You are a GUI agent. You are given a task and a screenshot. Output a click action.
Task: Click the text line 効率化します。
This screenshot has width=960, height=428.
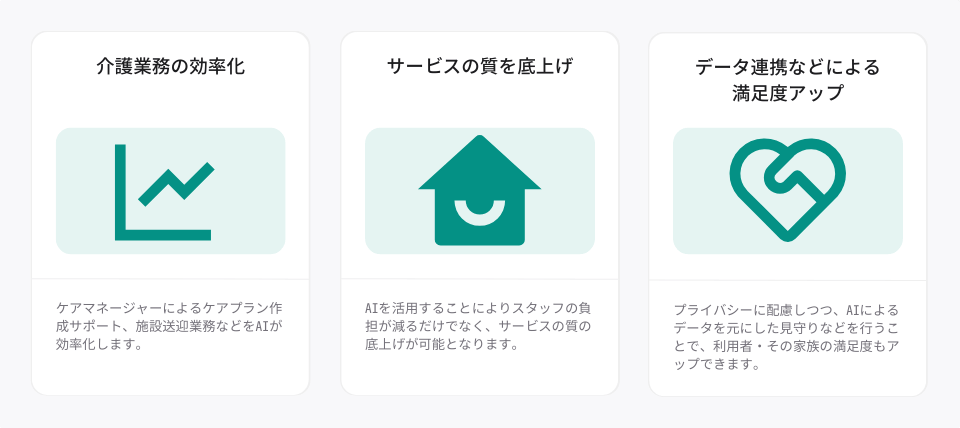click(x=99, y=345)
